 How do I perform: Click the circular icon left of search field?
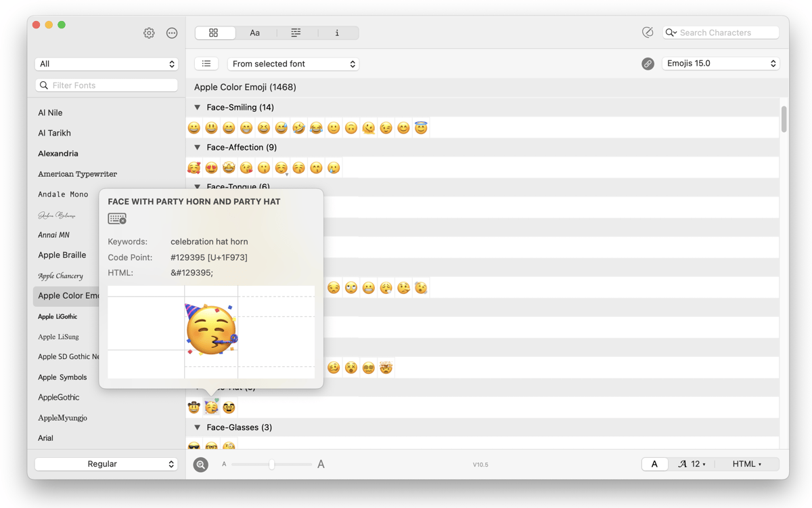[648, 33]
